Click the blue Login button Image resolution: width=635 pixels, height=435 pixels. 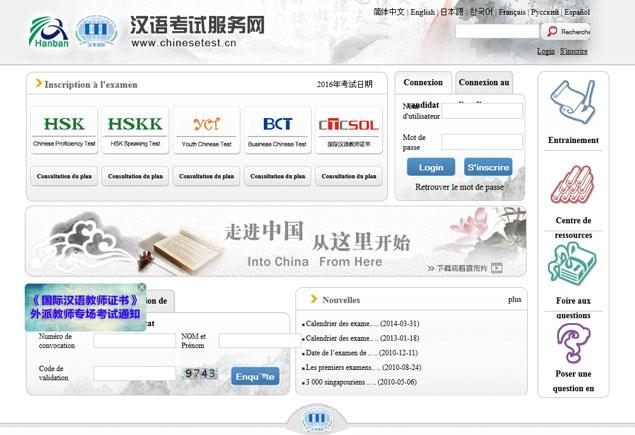click(x=431, y=167)
